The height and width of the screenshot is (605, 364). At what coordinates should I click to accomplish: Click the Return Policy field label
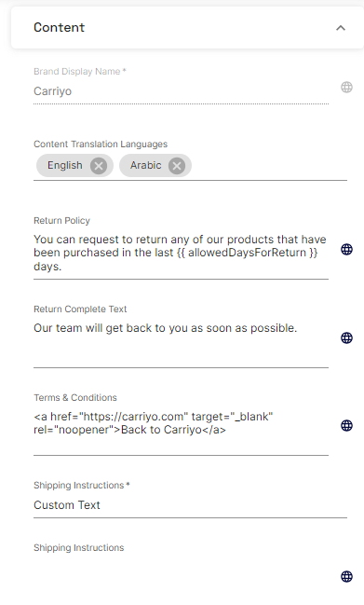pyautogui.click(x=61, y=221)
